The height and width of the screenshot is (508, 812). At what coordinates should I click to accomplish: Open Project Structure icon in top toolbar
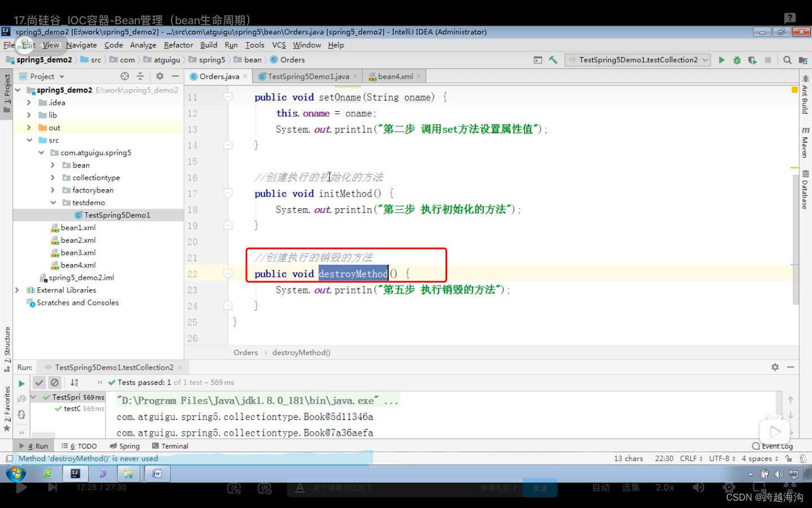point(803,60)
